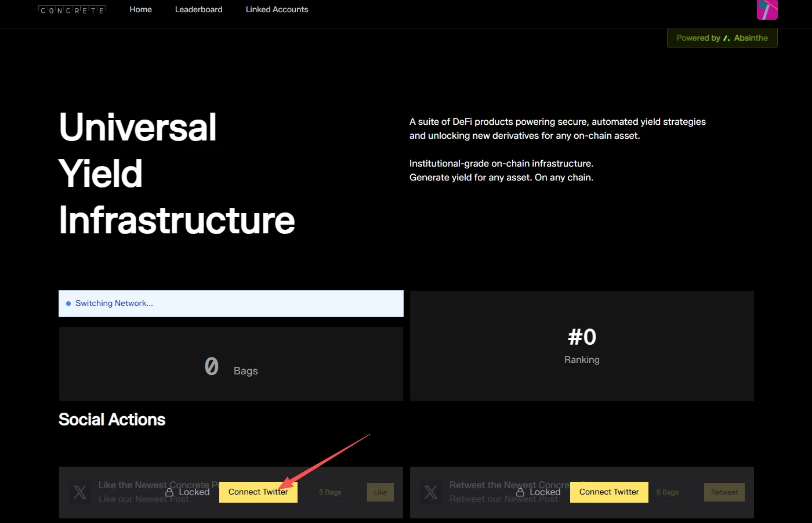Click the CONCRETE logo in the header
Screen dimensions: 812x523
tap(72, 10)
